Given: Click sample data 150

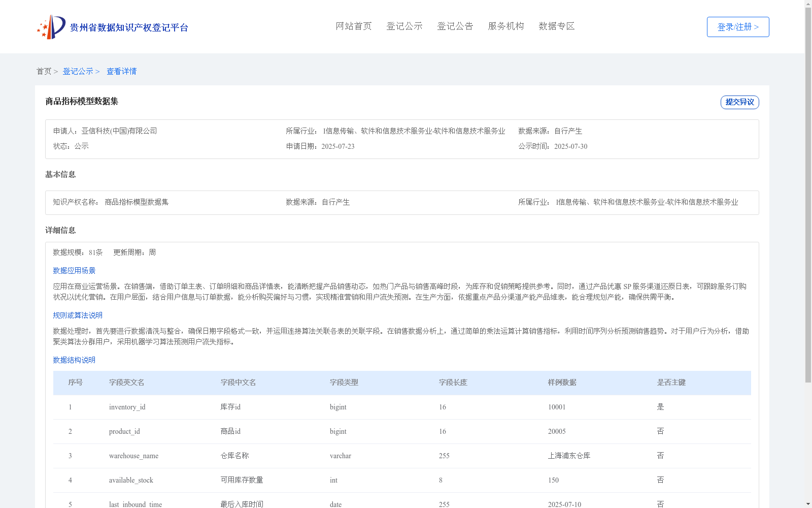Looking at the screenshot, I should point(553,480).
